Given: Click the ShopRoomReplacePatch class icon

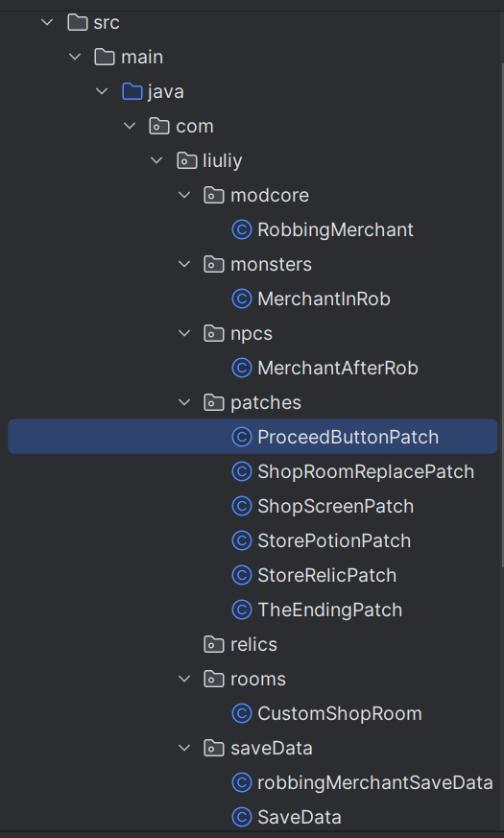Looking at the screenshot, I should coord(242,471).
